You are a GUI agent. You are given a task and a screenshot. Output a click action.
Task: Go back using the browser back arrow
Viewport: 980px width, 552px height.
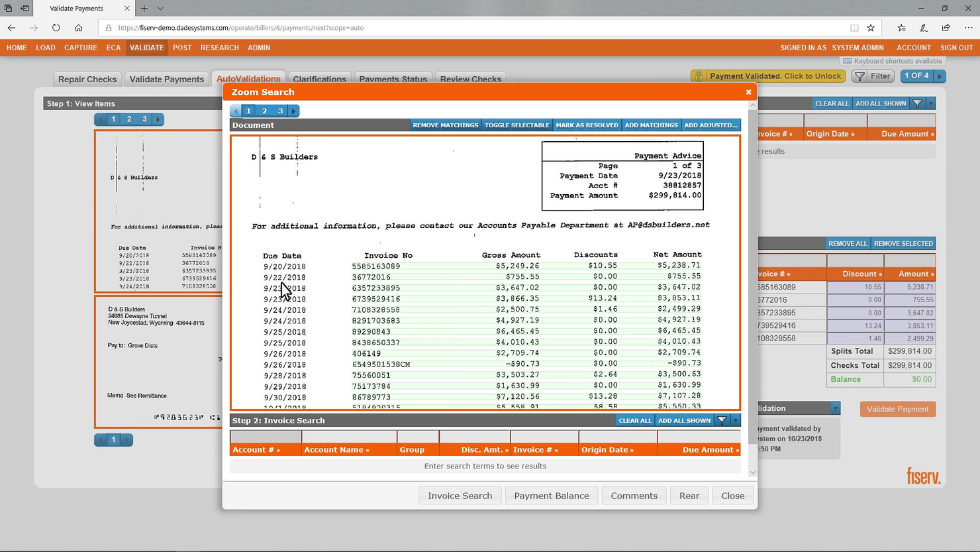pyautogui.click(x=11, y=28)
